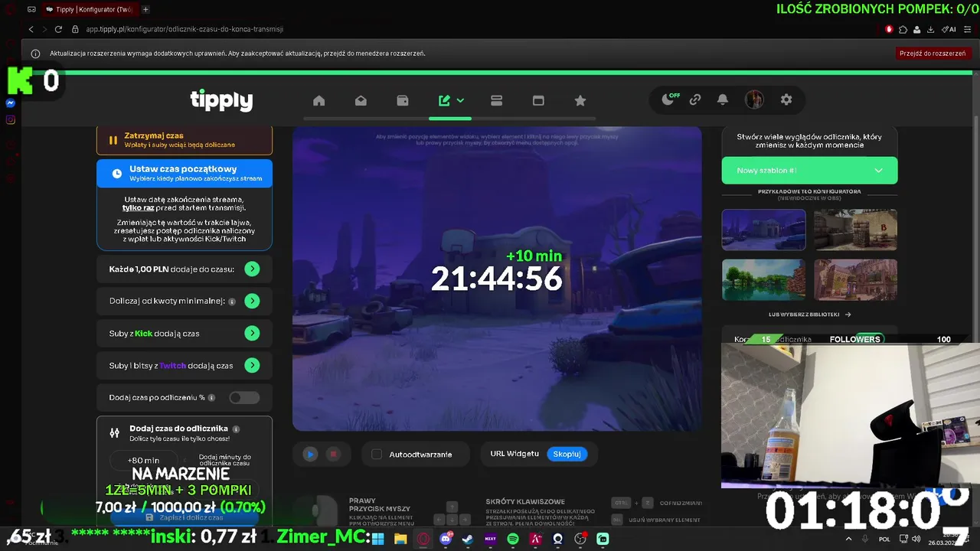Enable the Autoodtwarzanie checkbox
980x551 pixels.
(377, 455)
